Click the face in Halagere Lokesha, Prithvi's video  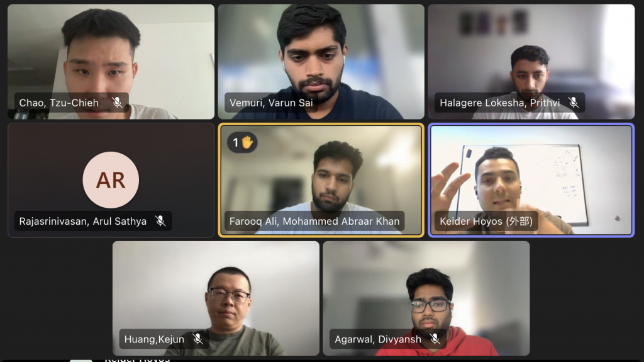[x=530, y=75]
